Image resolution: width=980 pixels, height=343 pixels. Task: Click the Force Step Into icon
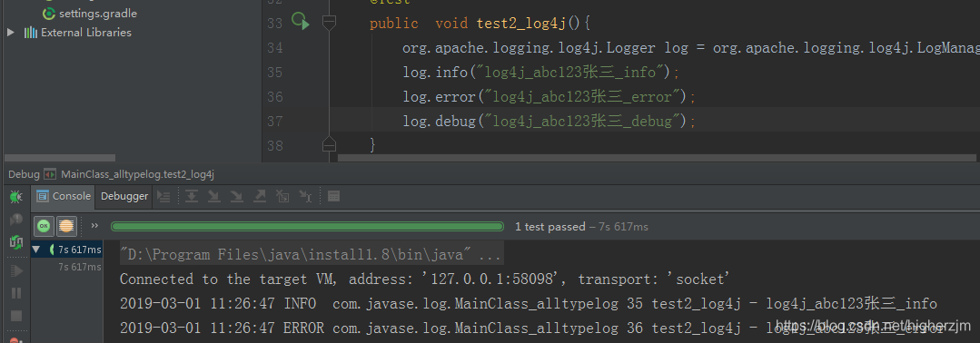point(236,196)
